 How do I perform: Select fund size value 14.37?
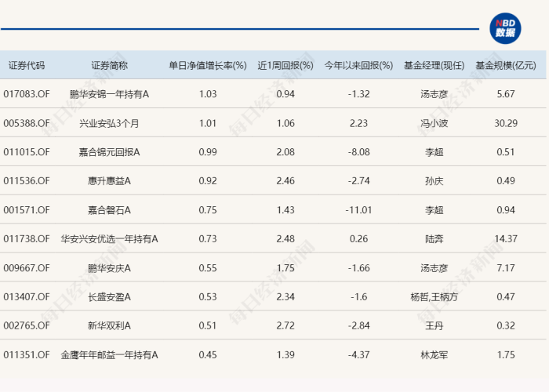[x=506, y=239]
